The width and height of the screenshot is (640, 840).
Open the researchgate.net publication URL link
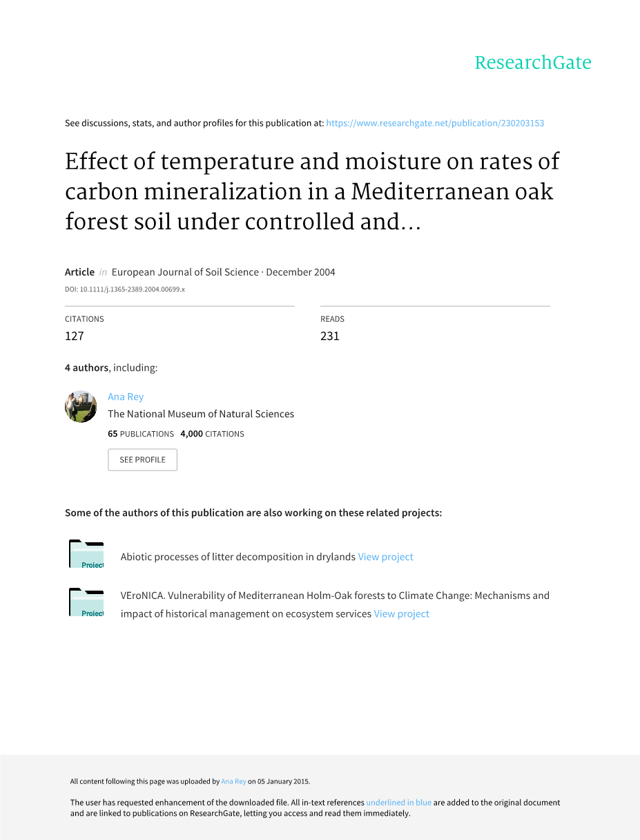point(435,123)
